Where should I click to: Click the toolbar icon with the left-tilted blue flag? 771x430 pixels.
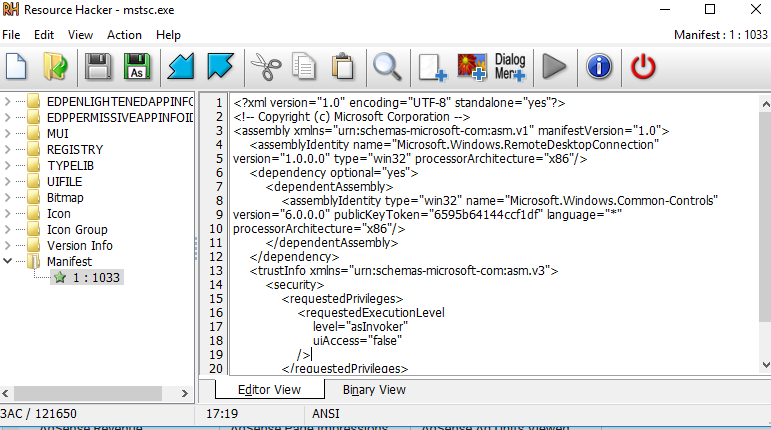point(181,66)
